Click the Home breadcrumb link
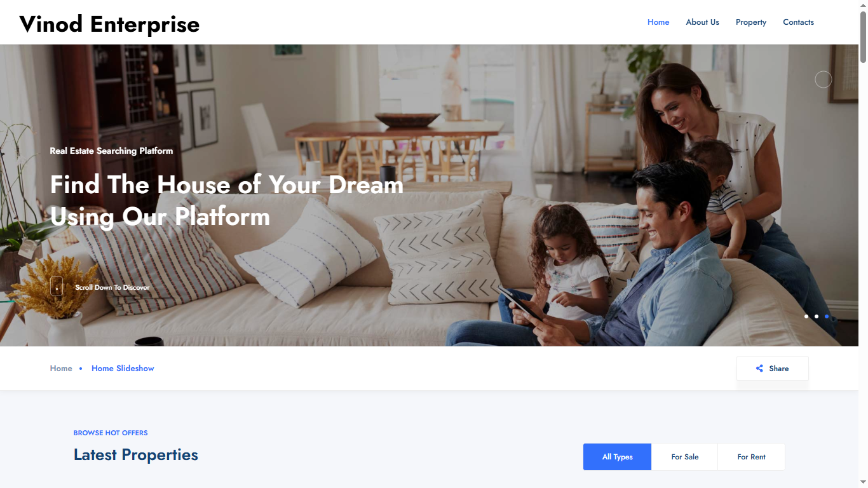Image resolution: width=868 pixels, height=488 pixels. tap(61, 369)
